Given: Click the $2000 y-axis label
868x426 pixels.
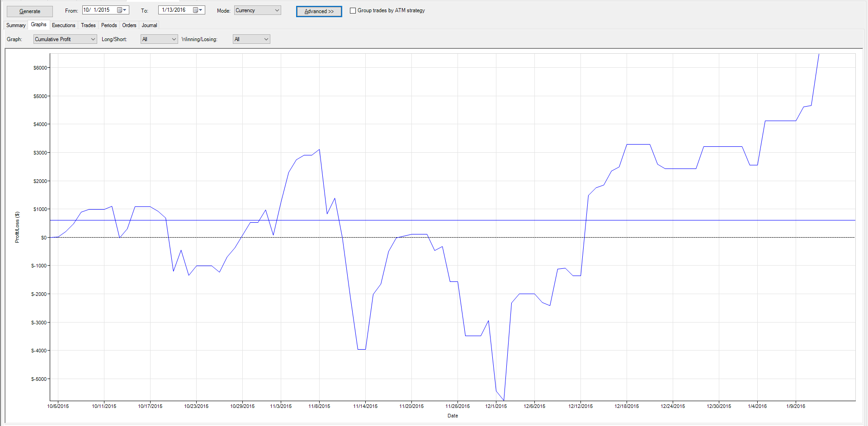Looking at the screenshot, I should pyautogui.click(x=40, y=181).
